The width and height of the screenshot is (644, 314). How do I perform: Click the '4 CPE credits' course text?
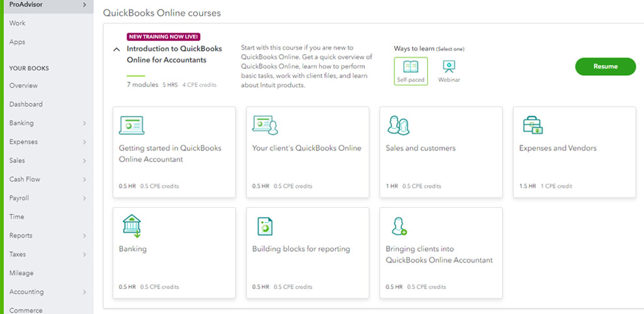[x=199, y=85]
